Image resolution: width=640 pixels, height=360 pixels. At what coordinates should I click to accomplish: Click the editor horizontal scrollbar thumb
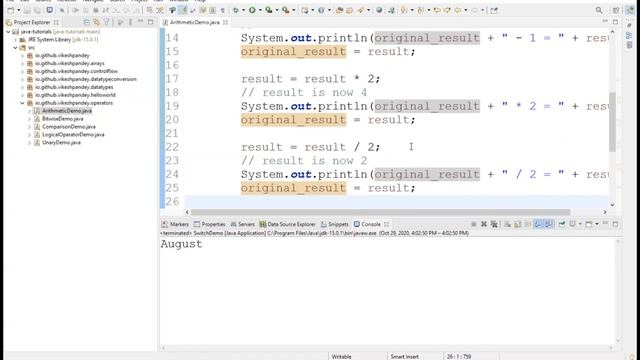[x=380, y=212]
